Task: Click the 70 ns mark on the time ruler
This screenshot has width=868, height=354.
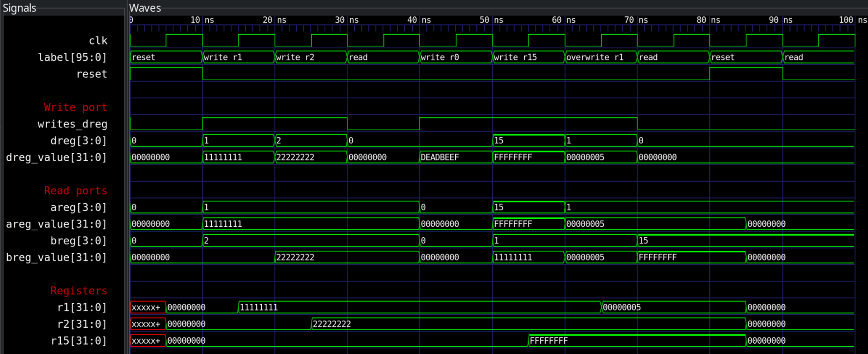Action: pos(637,20)
